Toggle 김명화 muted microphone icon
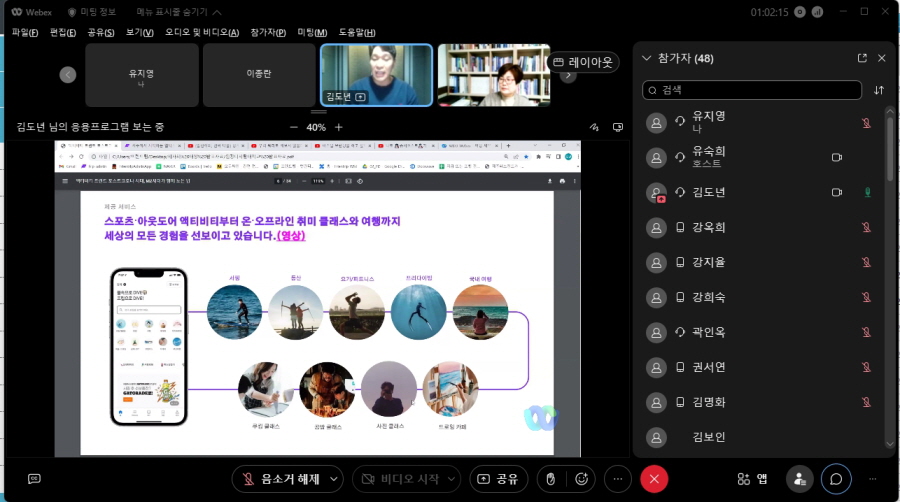Screen dimensions: 900x502 866,402
